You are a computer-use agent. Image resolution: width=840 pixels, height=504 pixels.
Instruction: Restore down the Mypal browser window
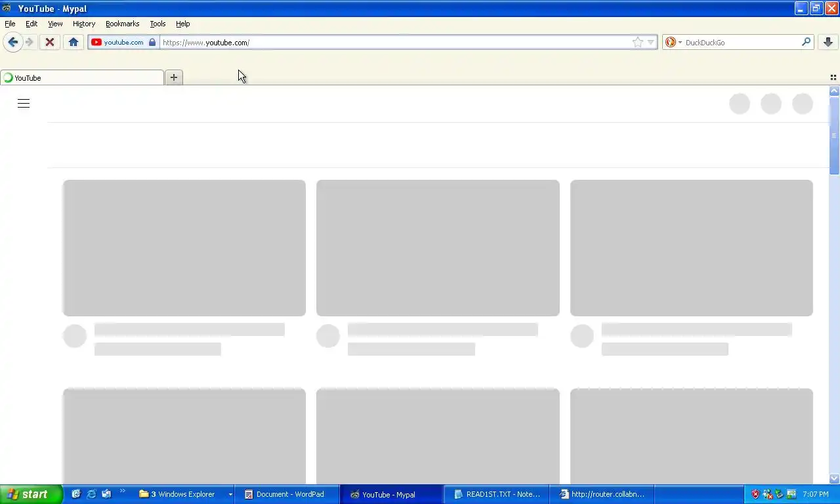pos(816,9)
